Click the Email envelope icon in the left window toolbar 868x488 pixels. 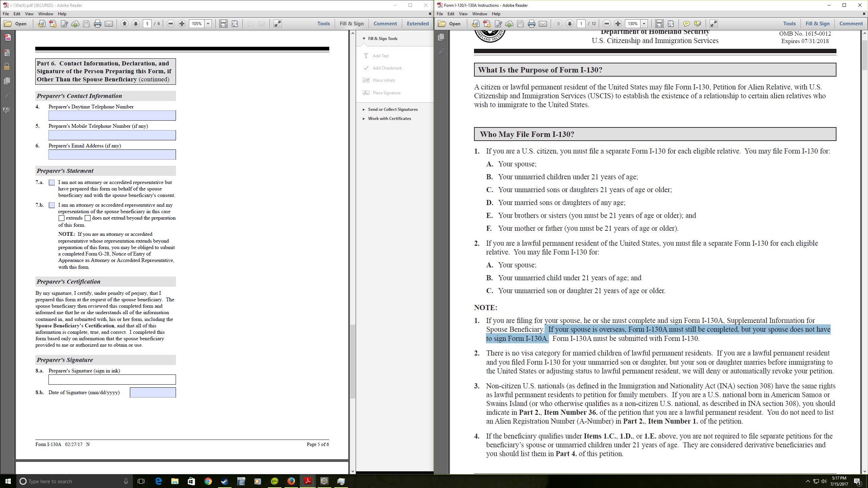[109, 24]
